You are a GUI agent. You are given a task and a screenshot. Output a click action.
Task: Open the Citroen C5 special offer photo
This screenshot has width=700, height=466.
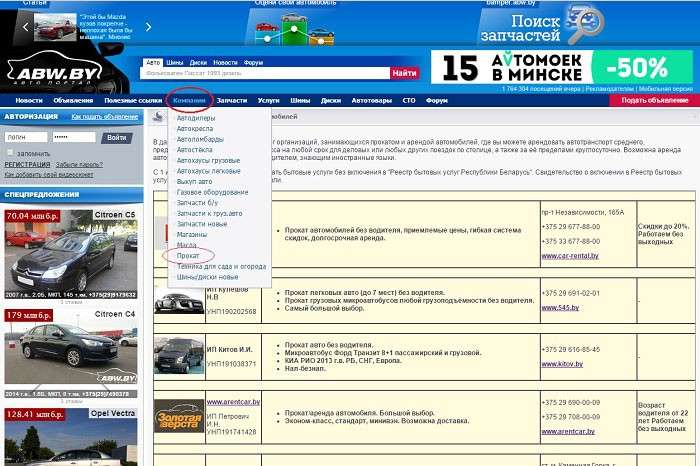coord(71,254)
